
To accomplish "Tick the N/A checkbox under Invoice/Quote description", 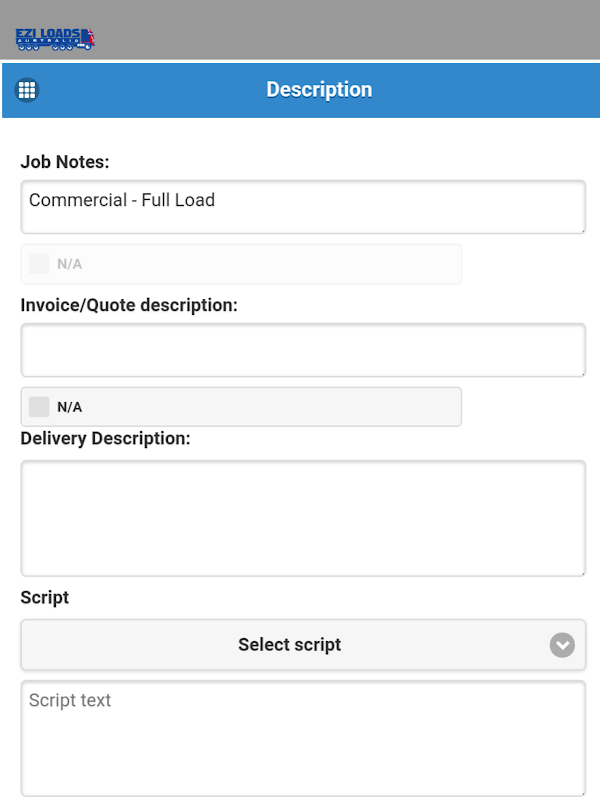I will coord(39,407).
